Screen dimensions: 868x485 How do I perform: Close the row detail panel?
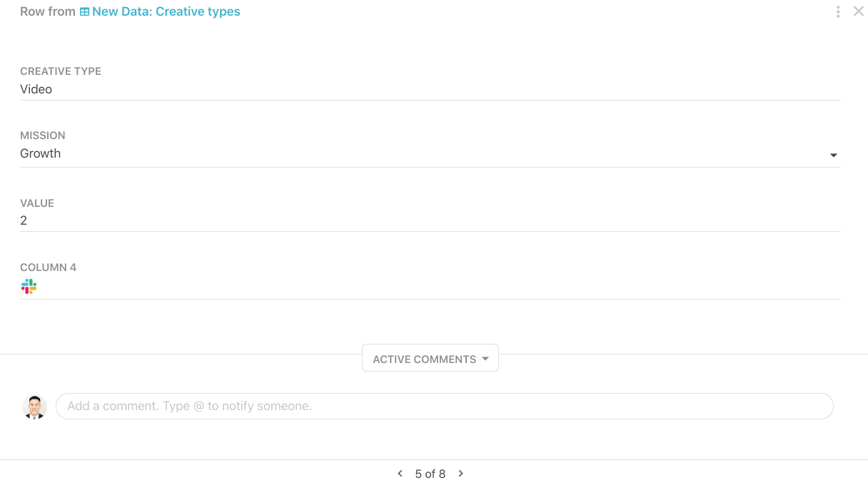pos(859,11)
